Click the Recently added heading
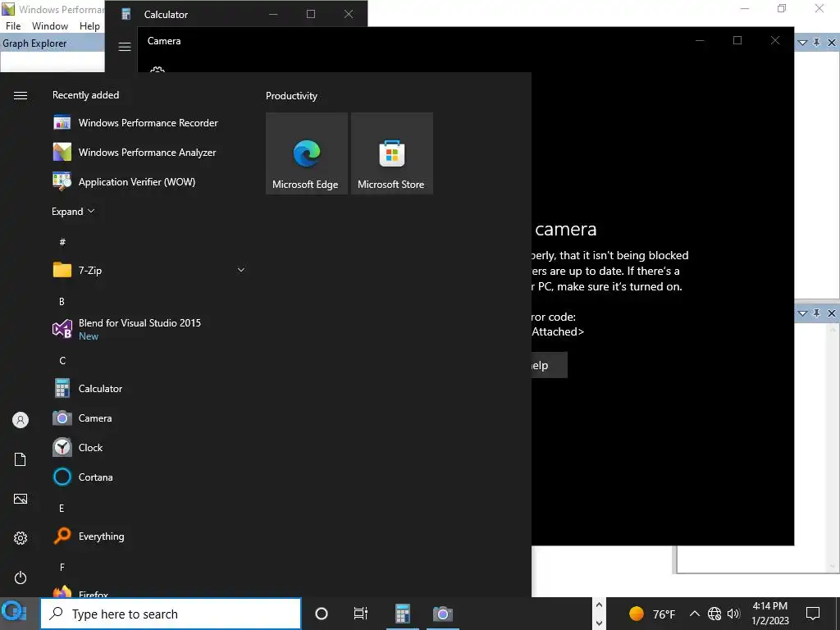Screen dimensions: 840x630 tap(85, 95)
